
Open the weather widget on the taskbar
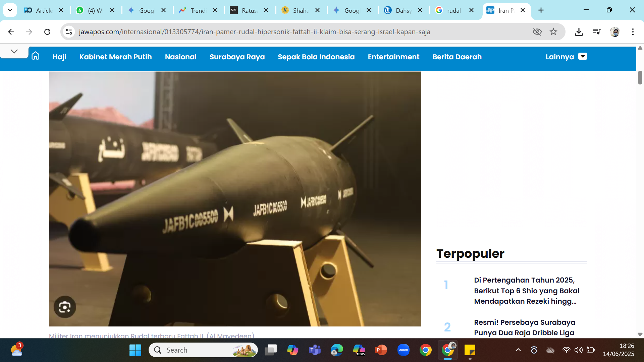(x=17, y=350)
